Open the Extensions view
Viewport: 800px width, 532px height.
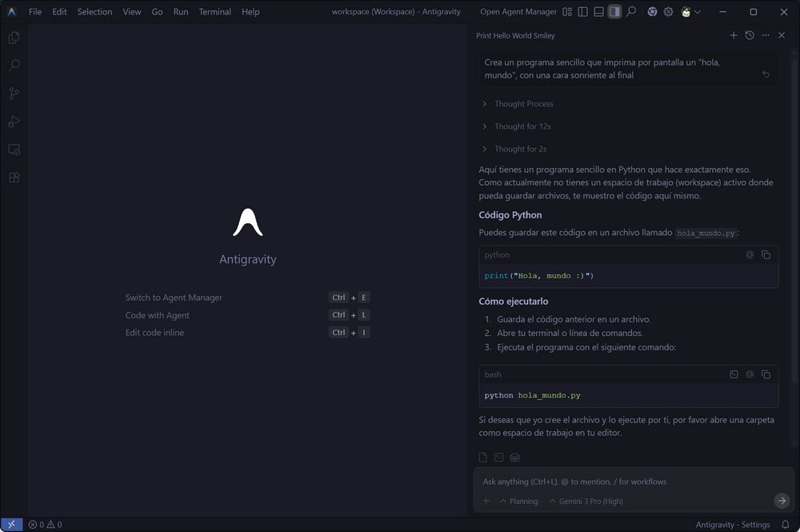tap(13, 177)
